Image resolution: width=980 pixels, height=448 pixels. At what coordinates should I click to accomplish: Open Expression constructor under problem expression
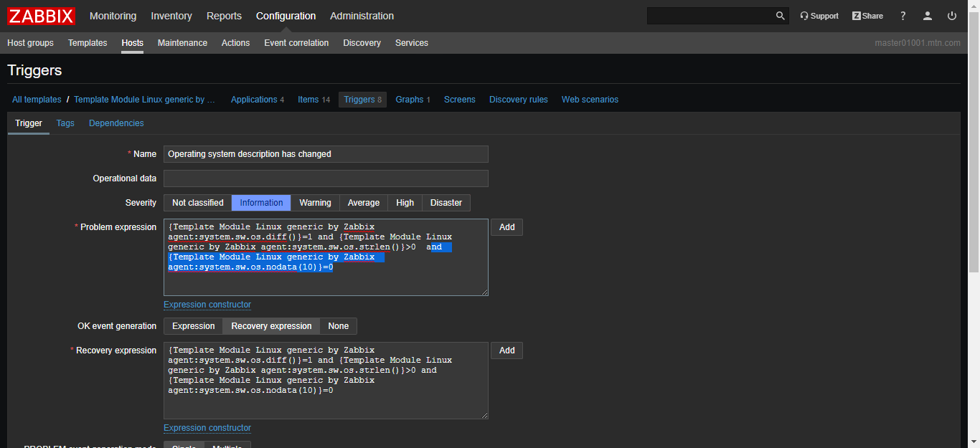(207, 304)
